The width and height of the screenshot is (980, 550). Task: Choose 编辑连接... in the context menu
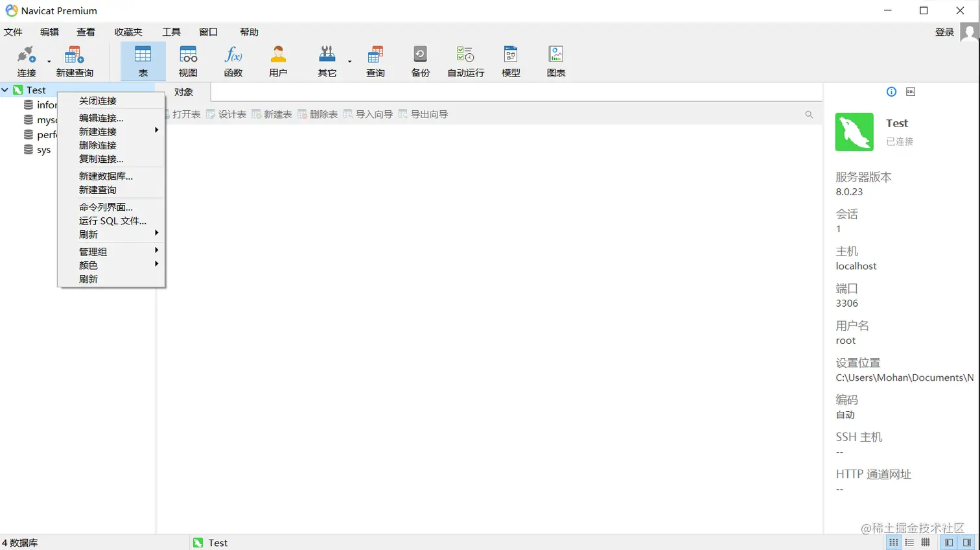(111, 118)
